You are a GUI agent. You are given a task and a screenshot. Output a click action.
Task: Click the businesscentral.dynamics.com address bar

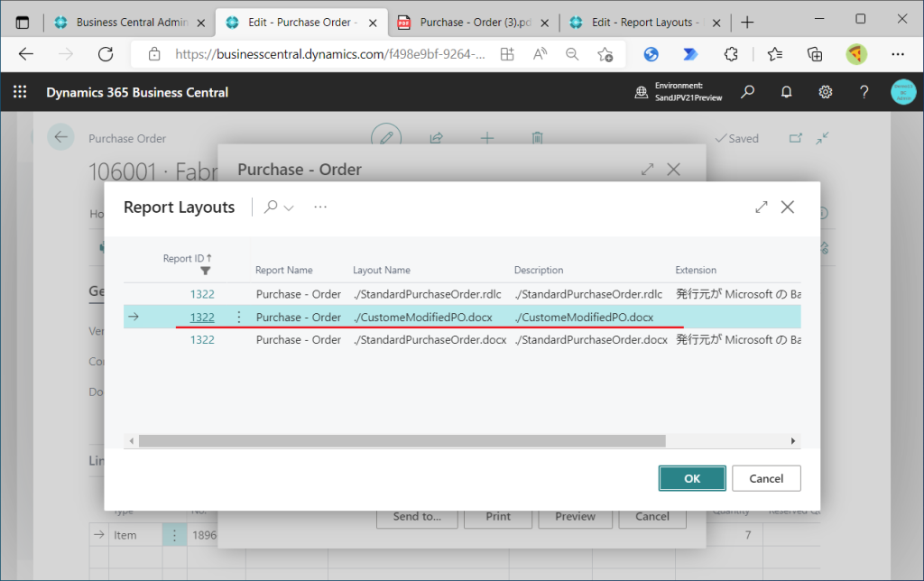pyautogui.click(x=330, y=54)
